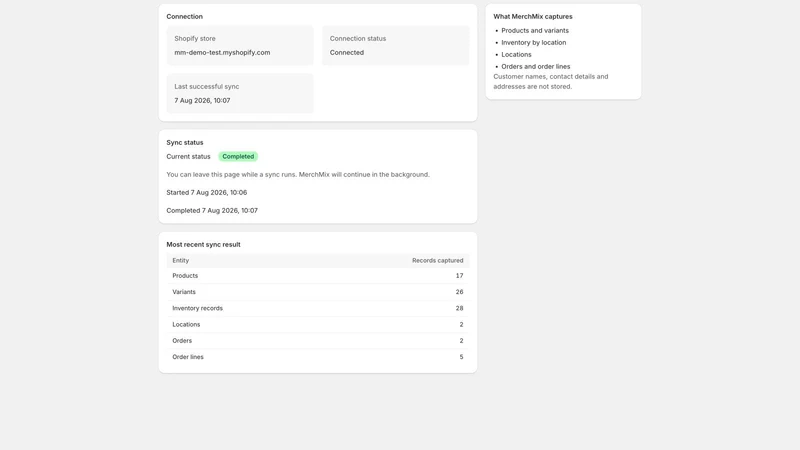
Task: Click Products and variants bullet item
Action: tap(535, 31)
